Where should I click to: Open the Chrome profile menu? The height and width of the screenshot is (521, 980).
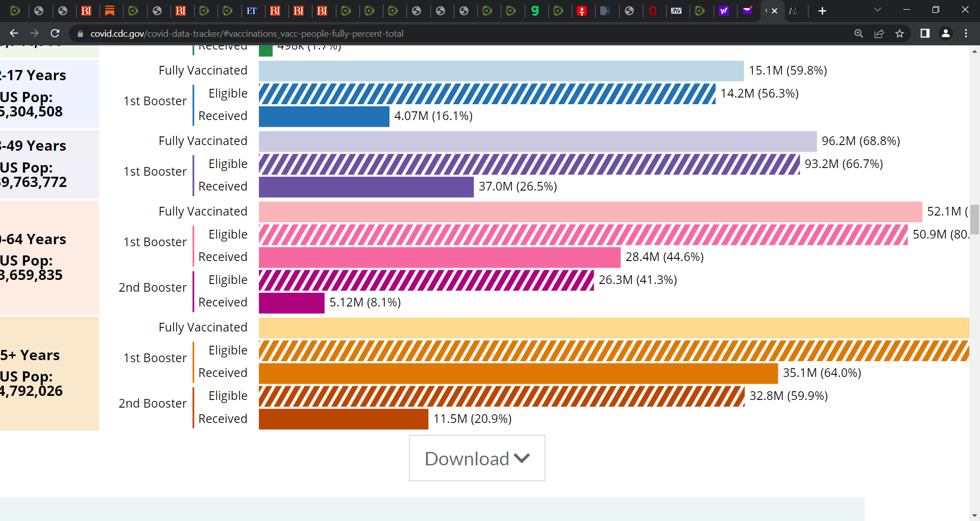tap(945, 33)
